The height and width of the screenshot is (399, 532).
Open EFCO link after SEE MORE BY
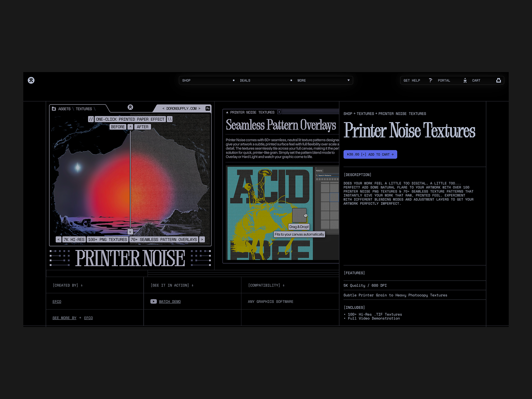click(x=88, y=318)
